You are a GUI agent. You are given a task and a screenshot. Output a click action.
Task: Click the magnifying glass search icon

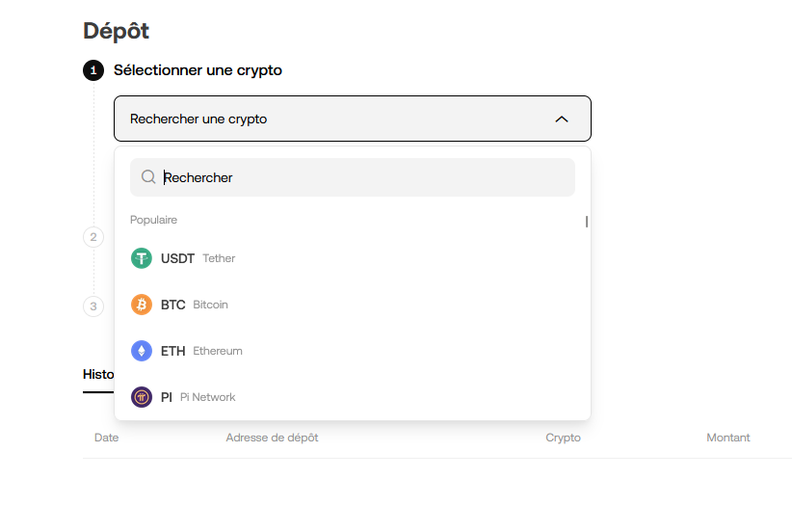148,176
